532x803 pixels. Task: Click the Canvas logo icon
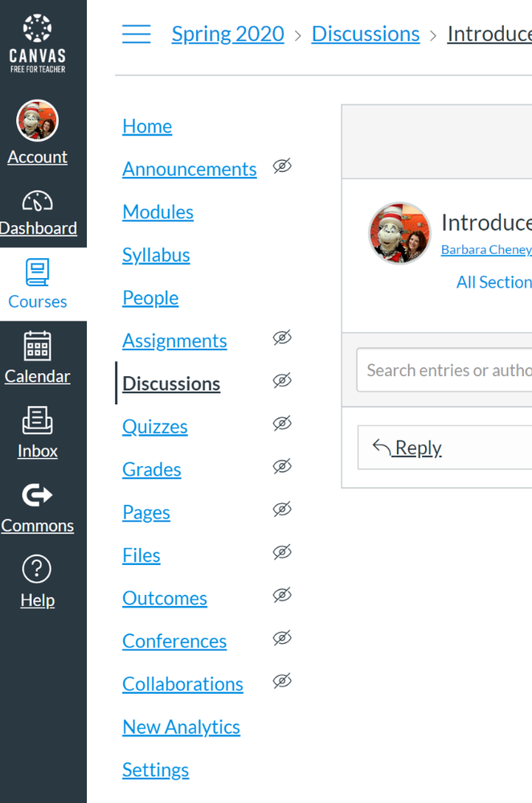tap(37, 29)
